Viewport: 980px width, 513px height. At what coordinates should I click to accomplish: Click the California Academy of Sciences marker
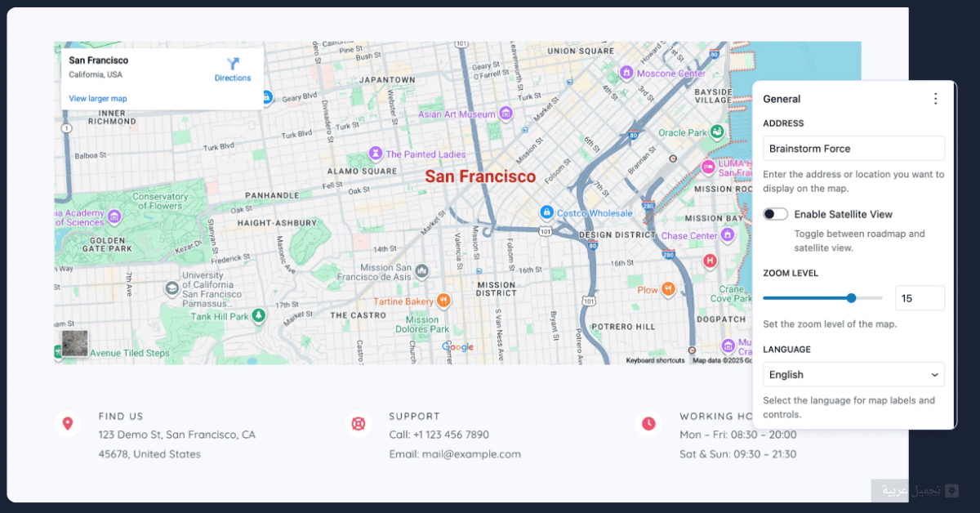pos(114,216)
